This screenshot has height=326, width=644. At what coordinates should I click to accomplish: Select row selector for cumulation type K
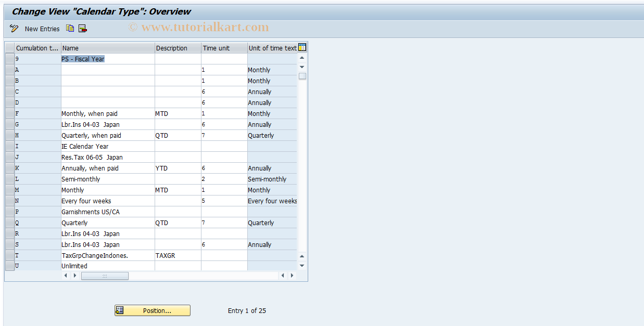pyautogui.click(x=9, y=168)
